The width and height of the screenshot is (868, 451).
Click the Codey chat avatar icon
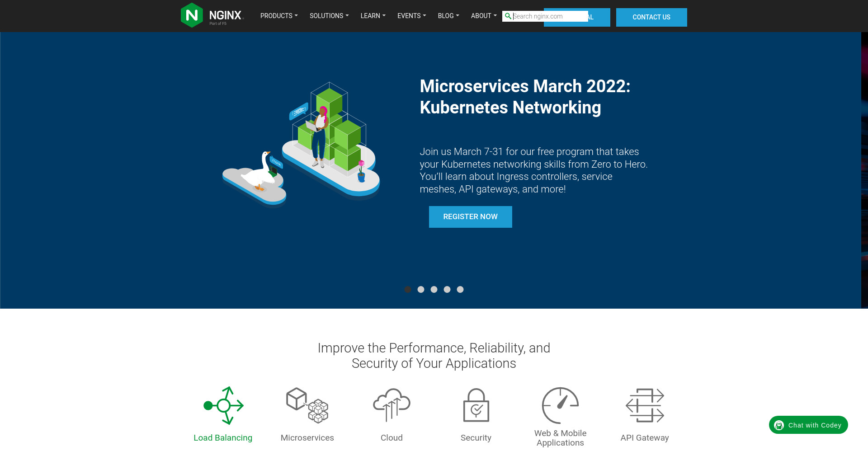tap(779, 425)
